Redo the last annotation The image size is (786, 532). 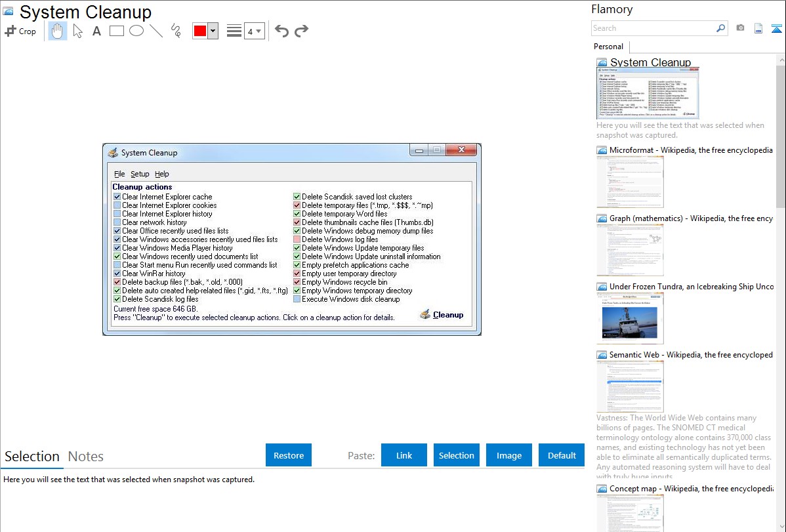point(301,31)
